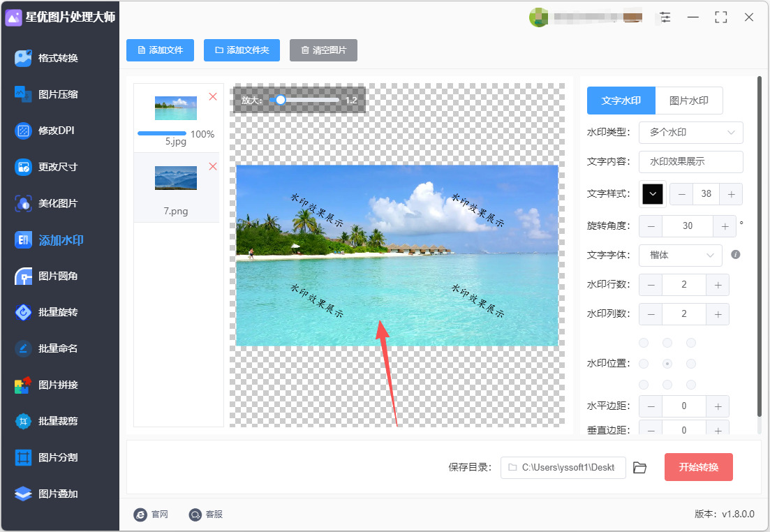Select the 批量裁剪 batch crop tool
770x532 pixels.
47,421
